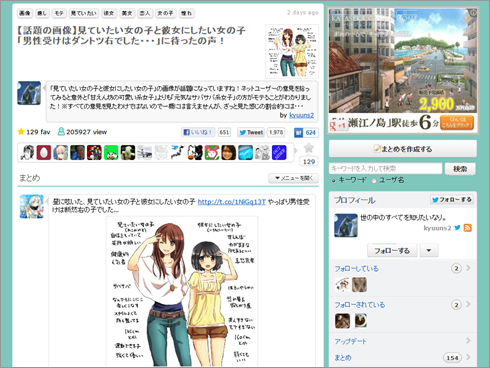Expand favorites strip with the small right arrow
Viewport: 490px width, 368px height.
(295, 150)
